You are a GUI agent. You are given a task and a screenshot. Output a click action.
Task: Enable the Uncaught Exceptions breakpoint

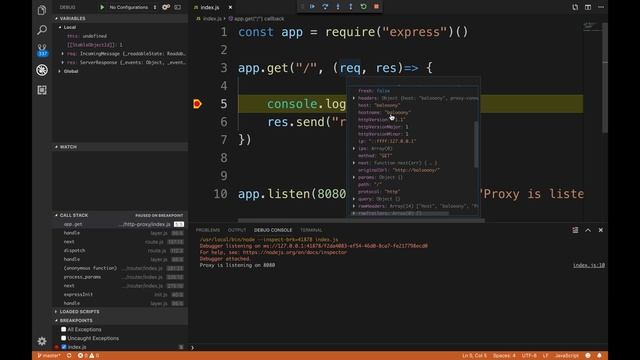[64, 338]
